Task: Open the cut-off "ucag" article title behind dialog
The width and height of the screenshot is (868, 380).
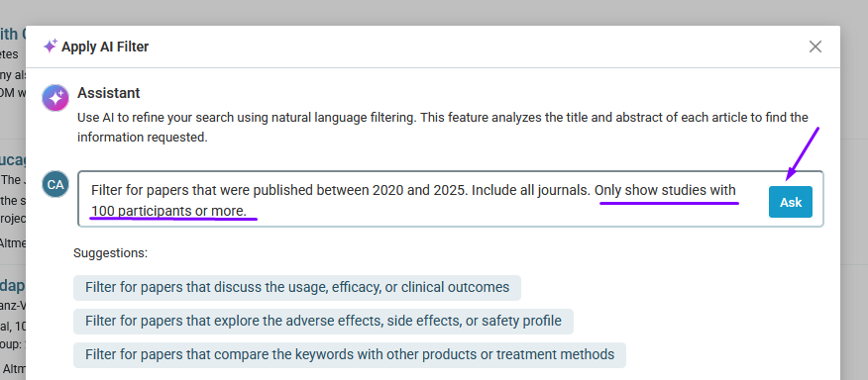Action: tap(13, 160)
